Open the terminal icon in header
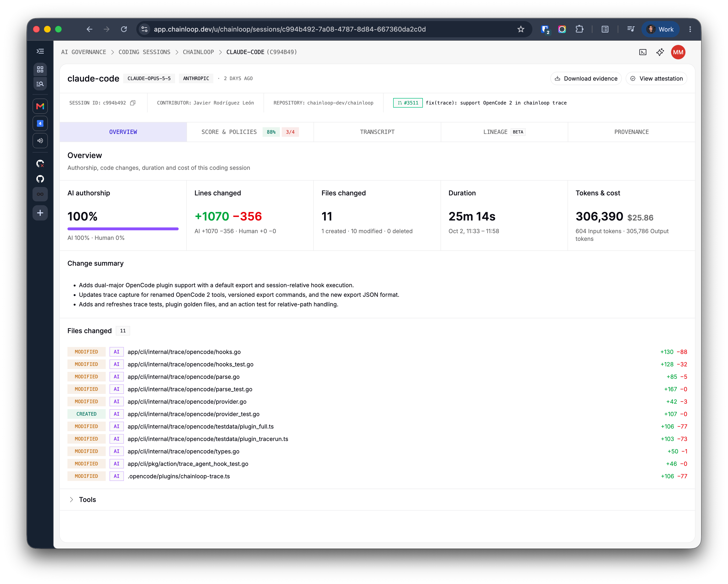This screenshot has width=728, height=584. point(643,52)
